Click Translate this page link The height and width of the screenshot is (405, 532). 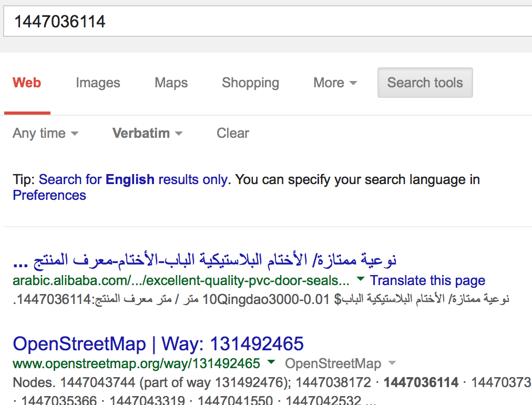click(427, 281)
